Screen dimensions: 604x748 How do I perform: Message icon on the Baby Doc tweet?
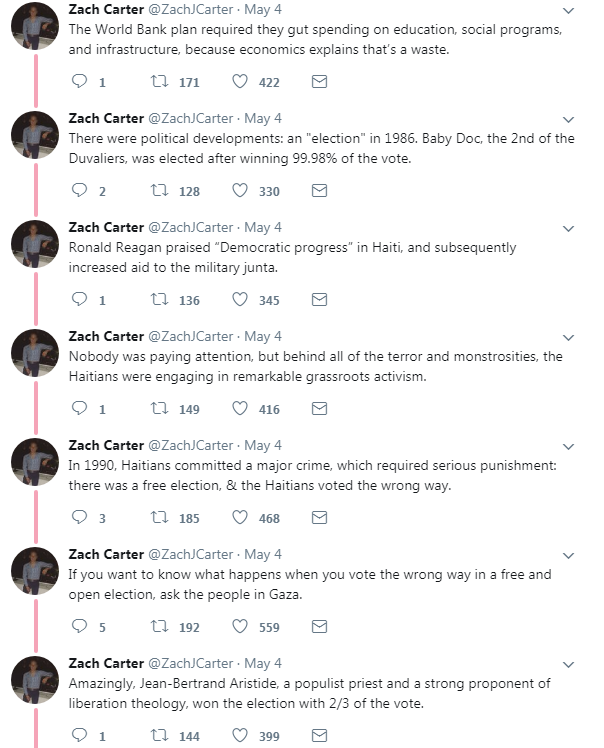coord(320,191)
